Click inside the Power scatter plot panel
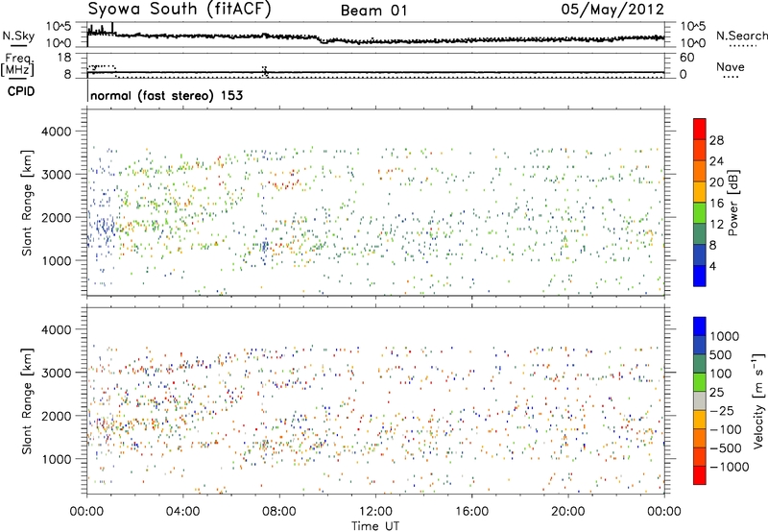 tap(375, 203)
